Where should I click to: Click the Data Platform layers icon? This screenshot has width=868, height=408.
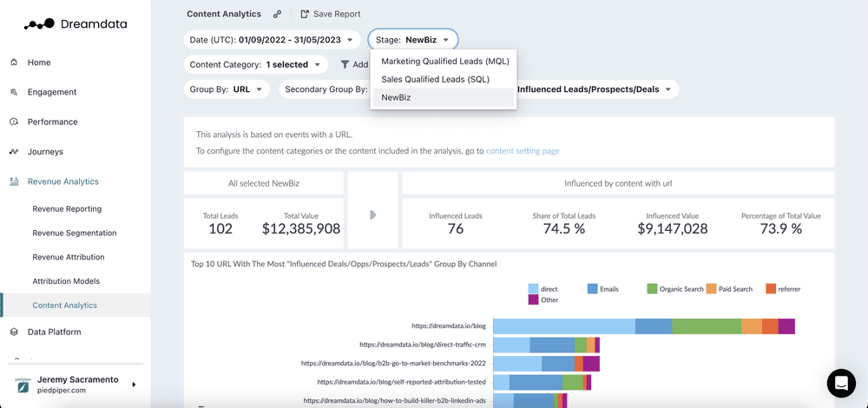[15, 332]
